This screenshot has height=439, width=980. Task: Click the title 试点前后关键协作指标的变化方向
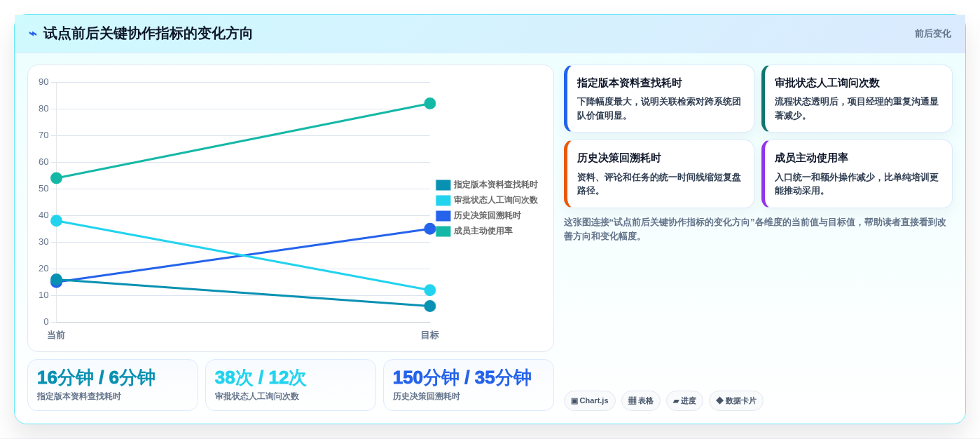[x=148, y=34]
